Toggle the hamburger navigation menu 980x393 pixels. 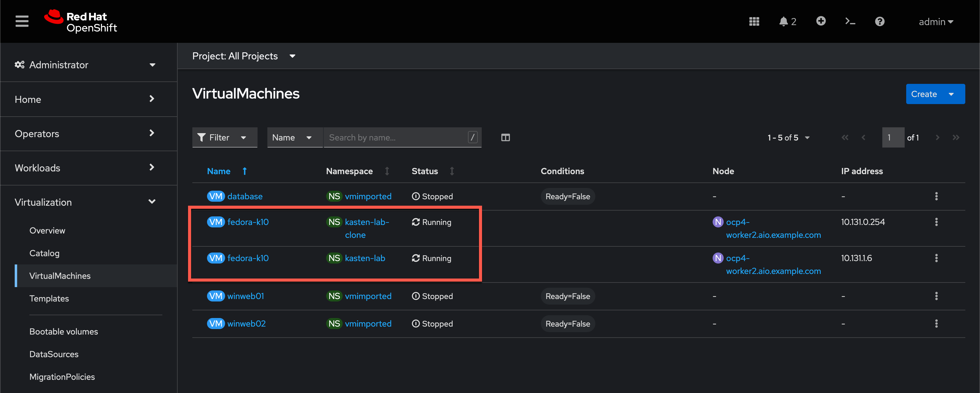tap(22, 21)
